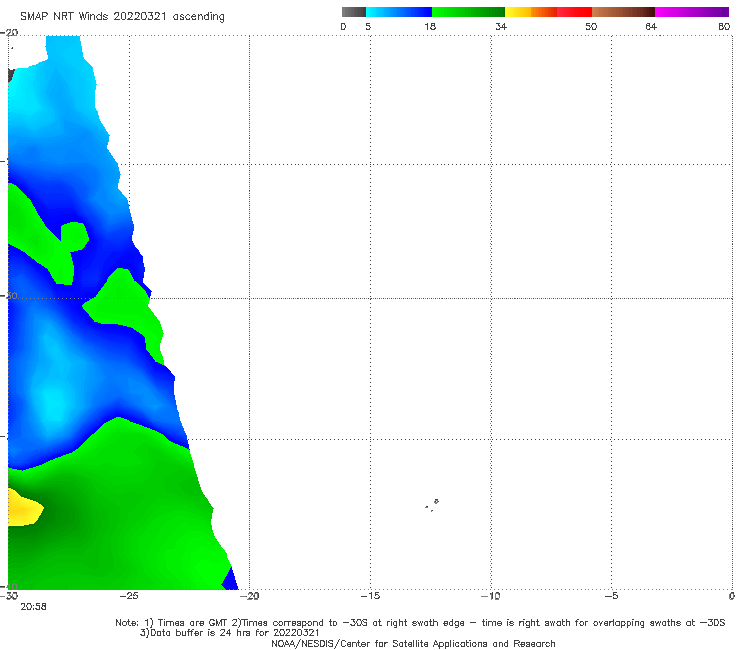
Task: Click the brown segment of the color bar
Action: 623,12
